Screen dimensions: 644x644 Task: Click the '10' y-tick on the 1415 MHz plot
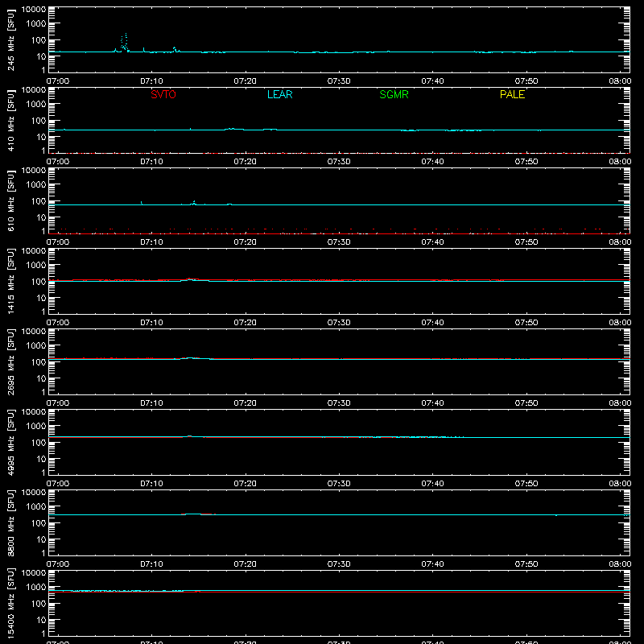[41, 298]
